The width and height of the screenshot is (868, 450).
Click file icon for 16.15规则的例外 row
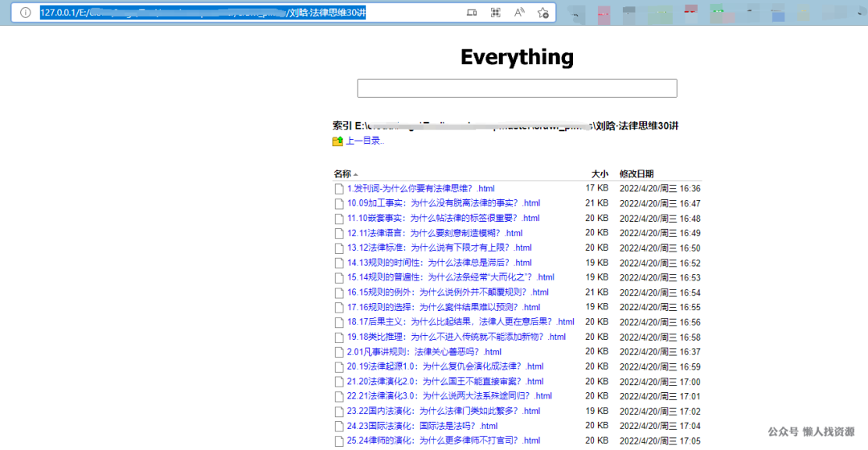coord(339,292)
